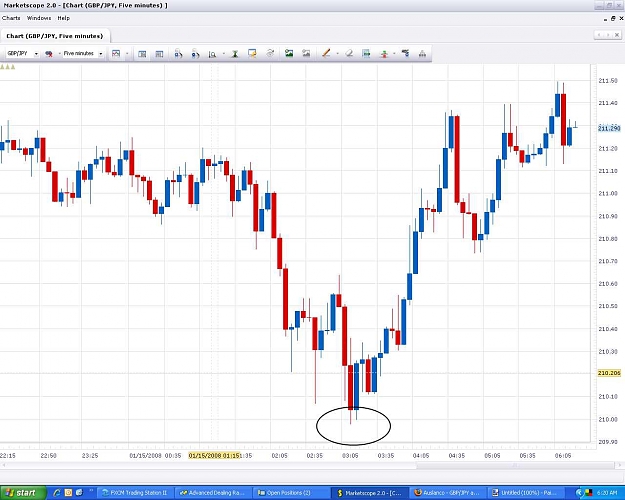Minimize the inner chart window
Viewport: 625px width, 500px height.
pos(606,19)
